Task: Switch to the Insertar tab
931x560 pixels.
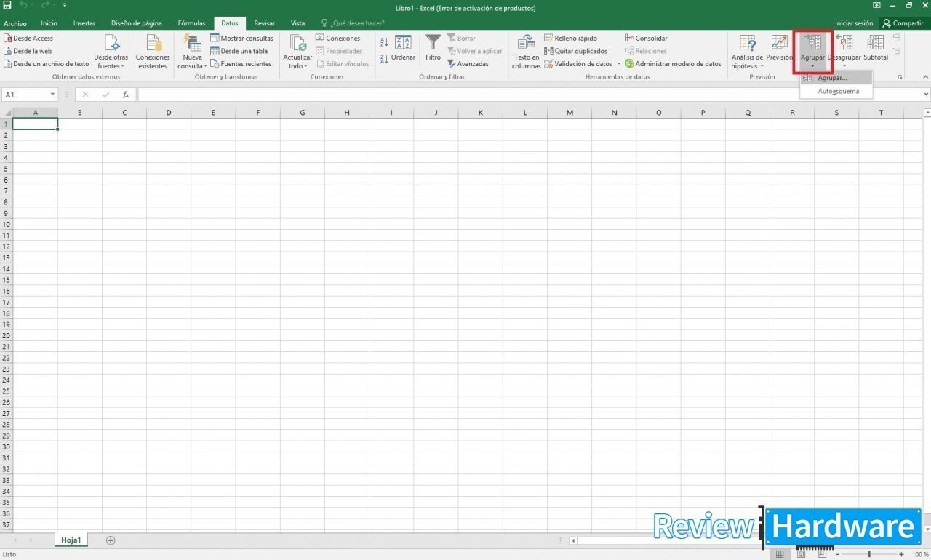Action: 84,23
